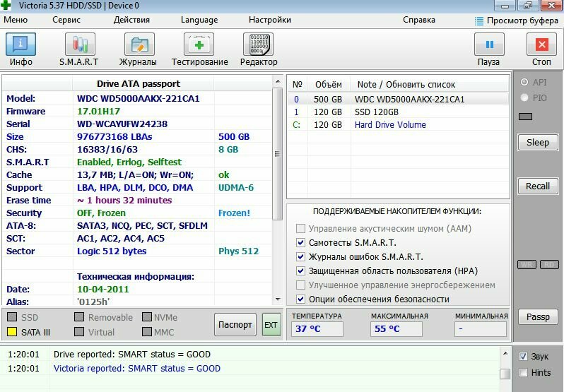Click the WR indicator lamp
This screenshot has width=564, height=392.
pyautogui.click(x=527, y=264)
